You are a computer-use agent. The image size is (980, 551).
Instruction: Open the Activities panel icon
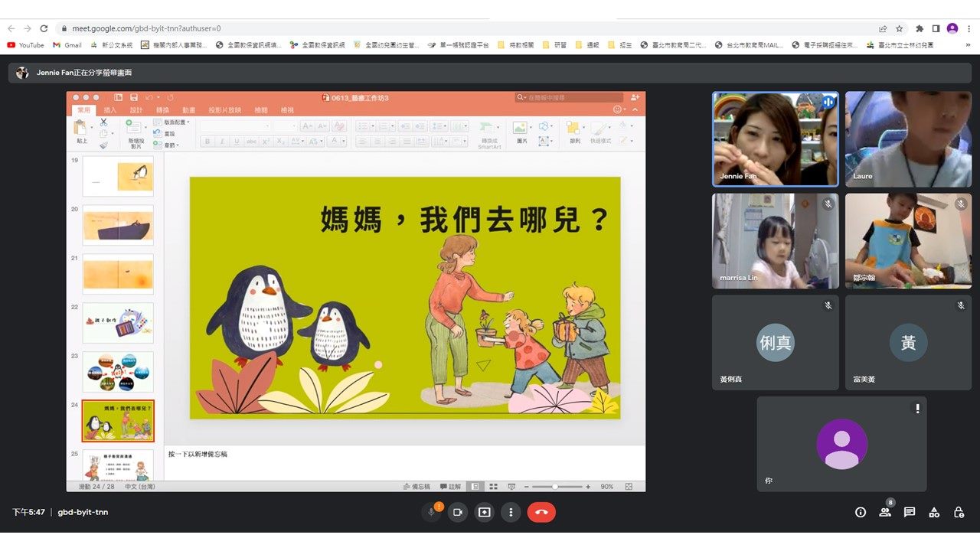(934, 512)
